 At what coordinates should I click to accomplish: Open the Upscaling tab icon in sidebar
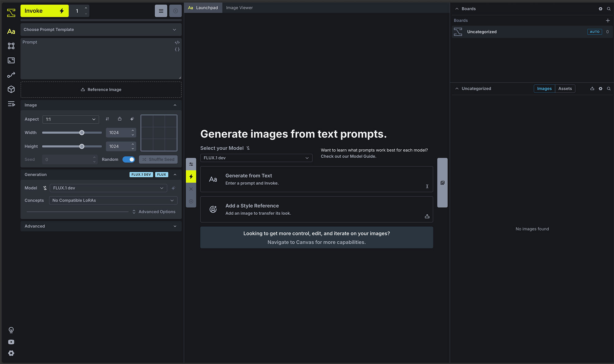click(x=11, y=60)
